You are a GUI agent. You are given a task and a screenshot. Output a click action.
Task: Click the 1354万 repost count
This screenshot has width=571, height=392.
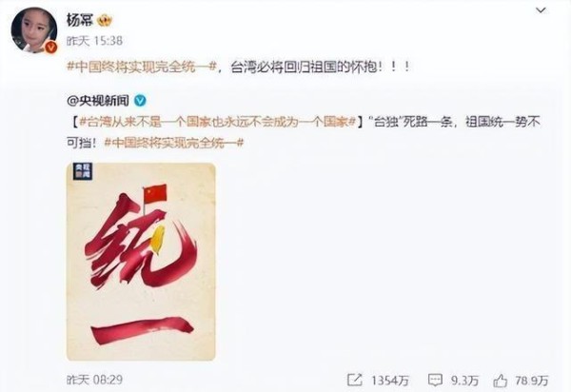pos(389,381)
